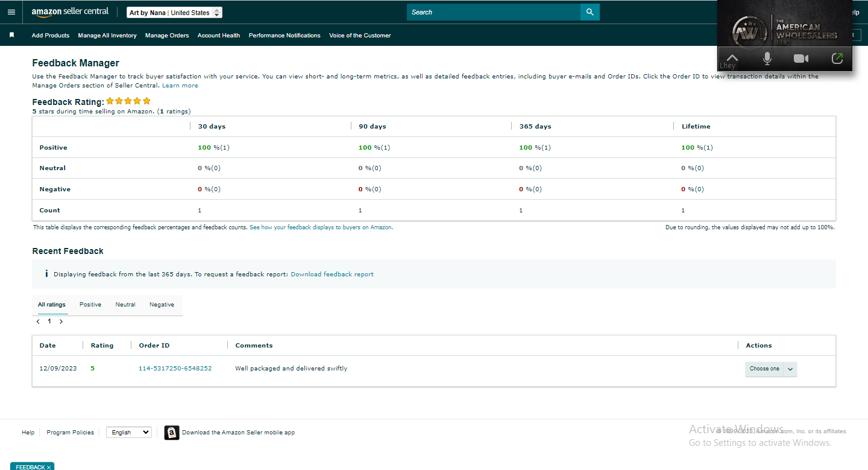Go to next feedback page arrow
The height and width of the screenshot is (470, 868).
(x=61, y=322)
